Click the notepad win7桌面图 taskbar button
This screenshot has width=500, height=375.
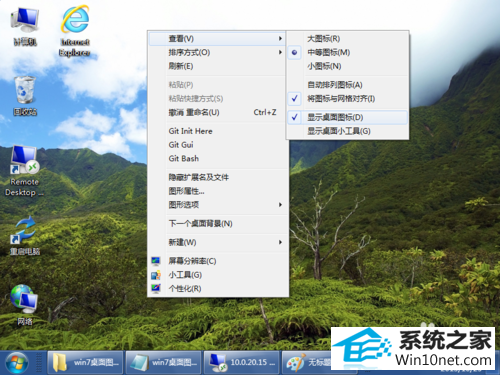point(164,363)
